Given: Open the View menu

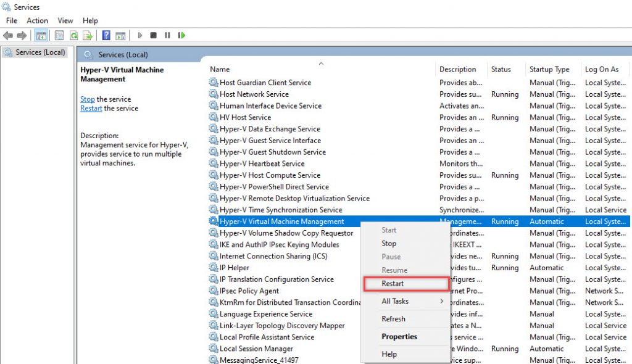Looking at the screenshot, I should (x=65, y=20).
